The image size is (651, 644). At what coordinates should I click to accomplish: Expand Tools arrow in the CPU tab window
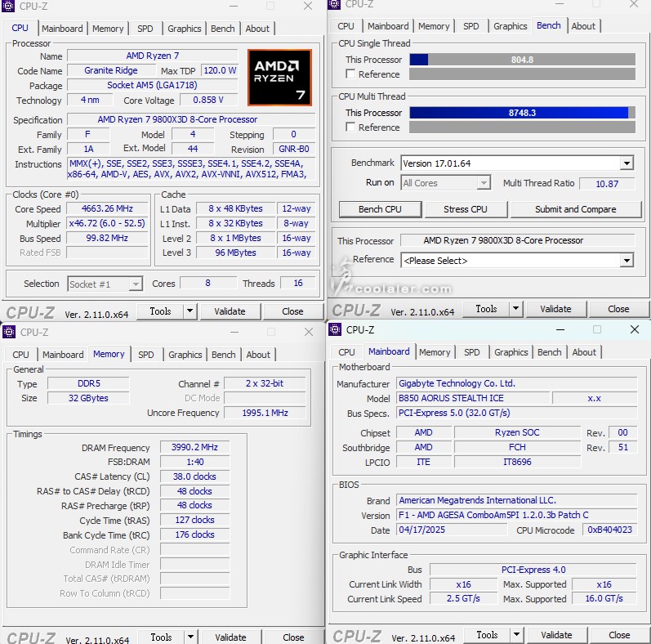[x=190, y=311]
